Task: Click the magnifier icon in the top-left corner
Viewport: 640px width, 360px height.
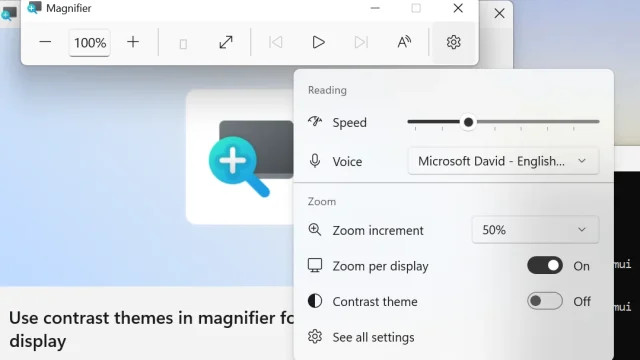Action: [x=9, y=13]
